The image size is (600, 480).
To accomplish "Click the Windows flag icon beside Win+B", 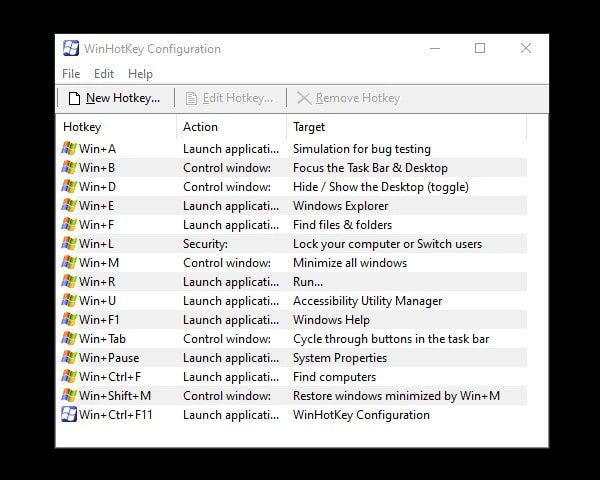I will coord(69,168).
